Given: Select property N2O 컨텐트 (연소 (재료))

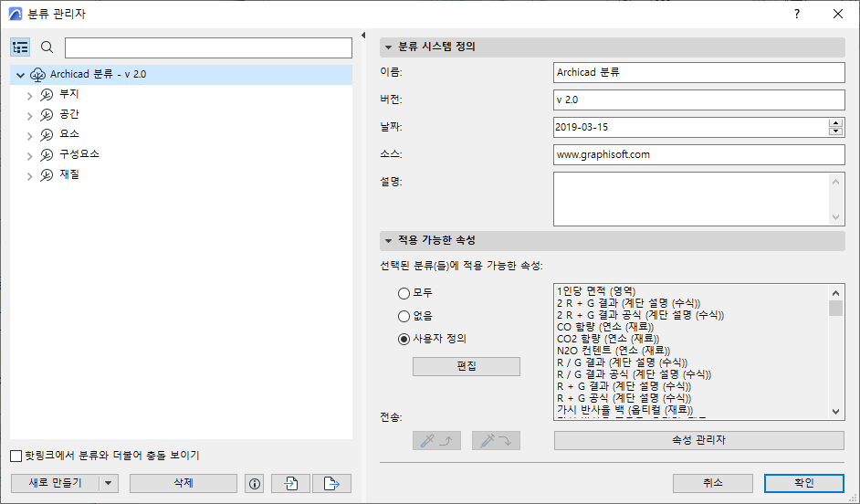Looking at the screenshot, I should click(x=614, y=351).
